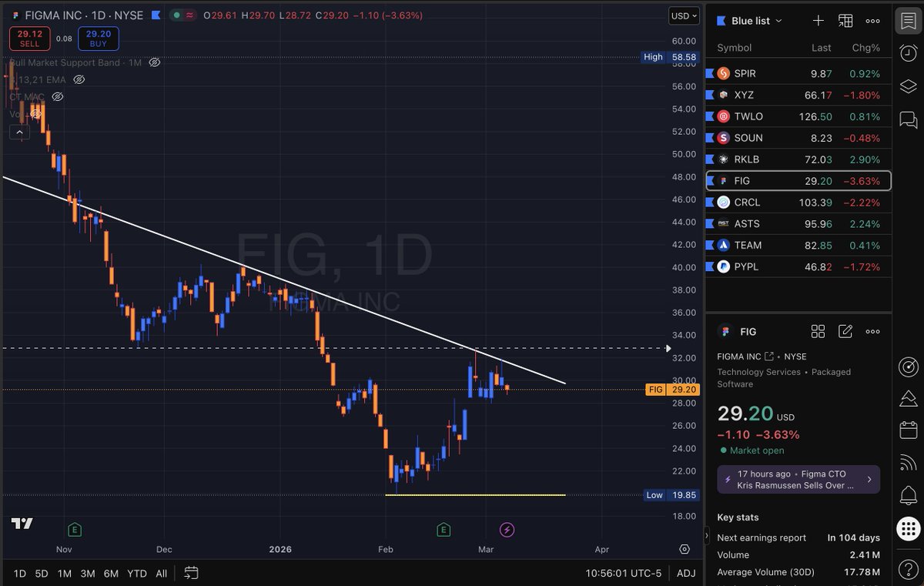Toggle the blue flag on ASTS row
The height and width of the screenshot is (586, 924).
[x=710, y=224]
